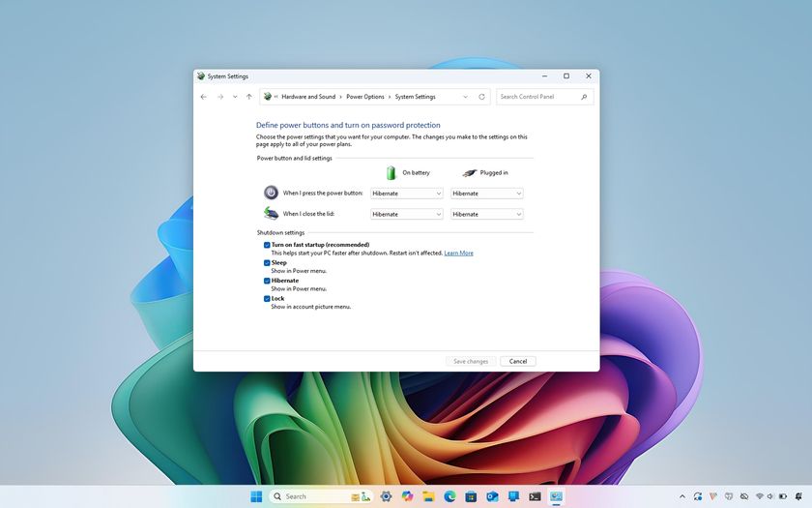Launch Copilot from the taskbar

408,496
